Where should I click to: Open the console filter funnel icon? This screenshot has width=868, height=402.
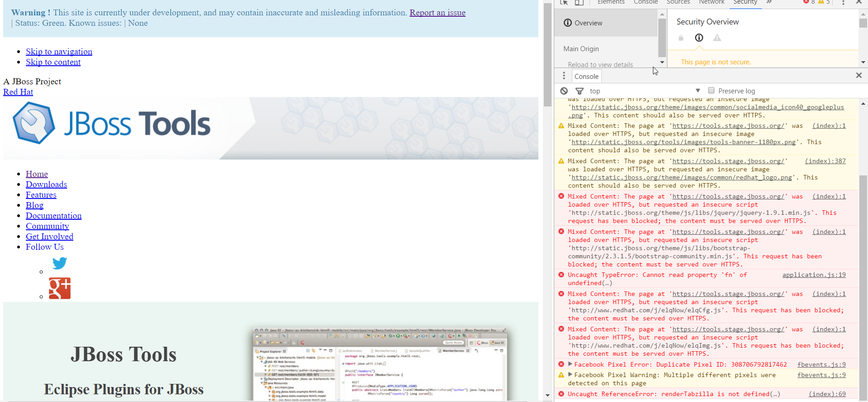click(580, 91)
